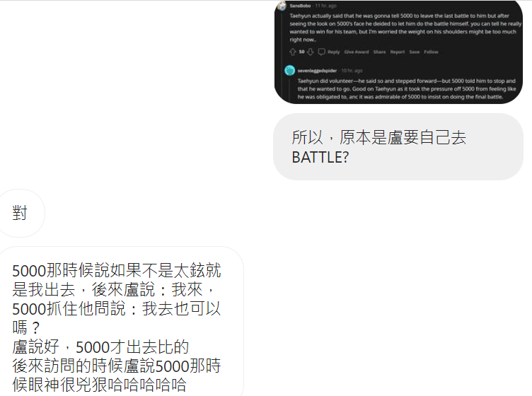The width and height of the screenshot is (532, 396).
Task: Open the shared Reddit screenshot image
Action: [398, 52]
